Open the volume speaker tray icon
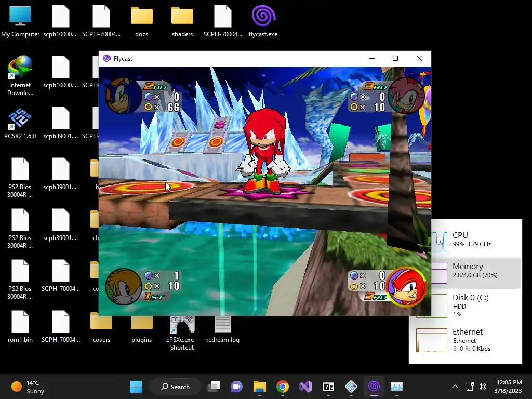The image size is (532, 399). pyautogui.click(x=482, y=387)
